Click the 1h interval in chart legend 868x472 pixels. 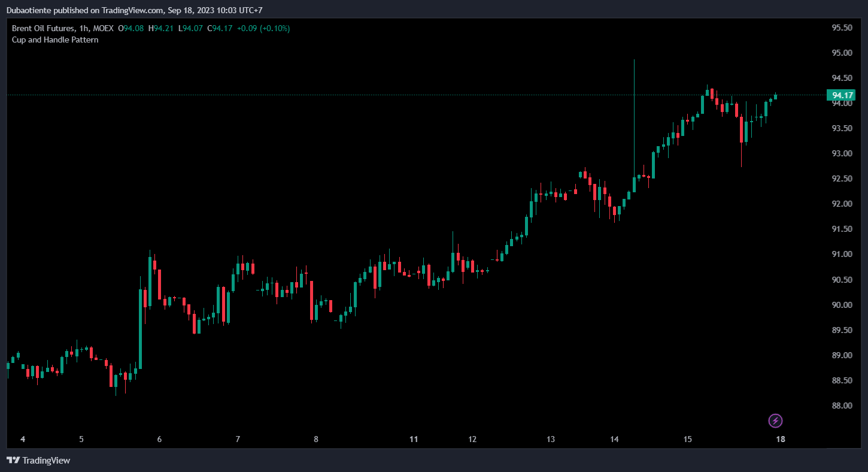(x=83, y=28)
